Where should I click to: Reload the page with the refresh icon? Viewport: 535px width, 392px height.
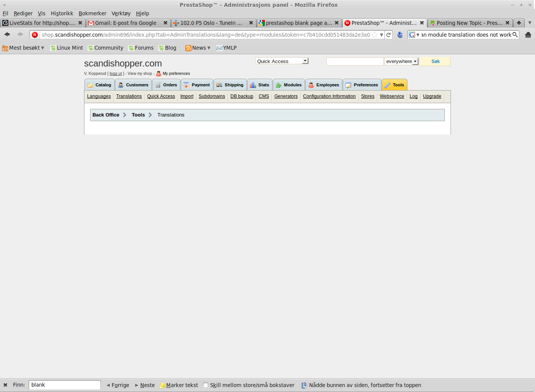(x=388, y=35)
